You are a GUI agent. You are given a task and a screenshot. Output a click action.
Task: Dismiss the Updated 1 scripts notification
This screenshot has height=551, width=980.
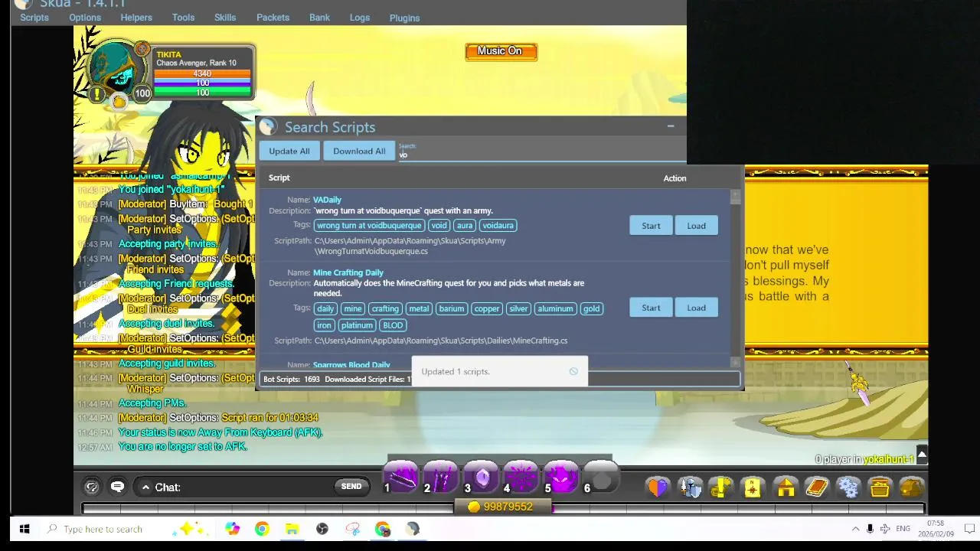[573, 371]
